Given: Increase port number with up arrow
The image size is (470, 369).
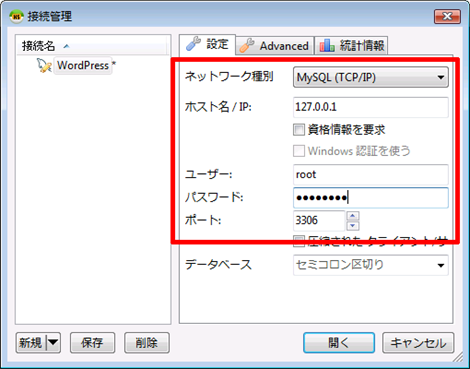Looking at the screenshot, I should [353, 216].
